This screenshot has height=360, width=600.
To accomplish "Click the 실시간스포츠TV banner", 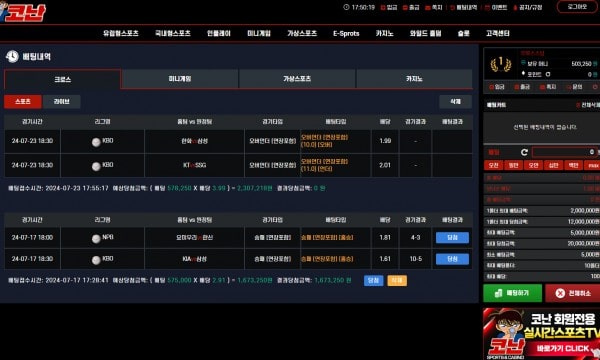I will click(x=541, y=334).
